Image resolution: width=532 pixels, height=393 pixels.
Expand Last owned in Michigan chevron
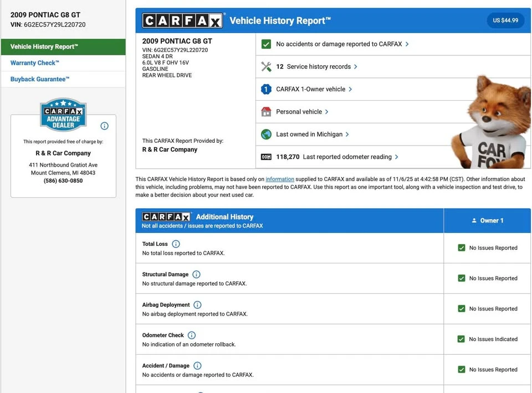pyautogui.click(x=347, y=134)
